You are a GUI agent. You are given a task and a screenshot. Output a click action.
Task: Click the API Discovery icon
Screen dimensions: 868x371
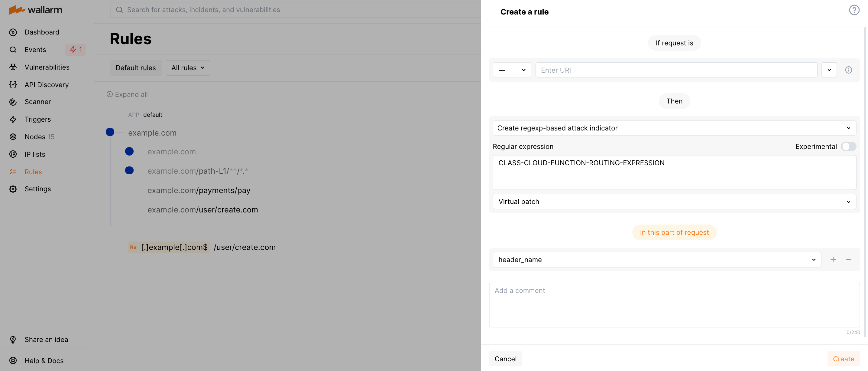pyautogui.click(x=13, y=85)
